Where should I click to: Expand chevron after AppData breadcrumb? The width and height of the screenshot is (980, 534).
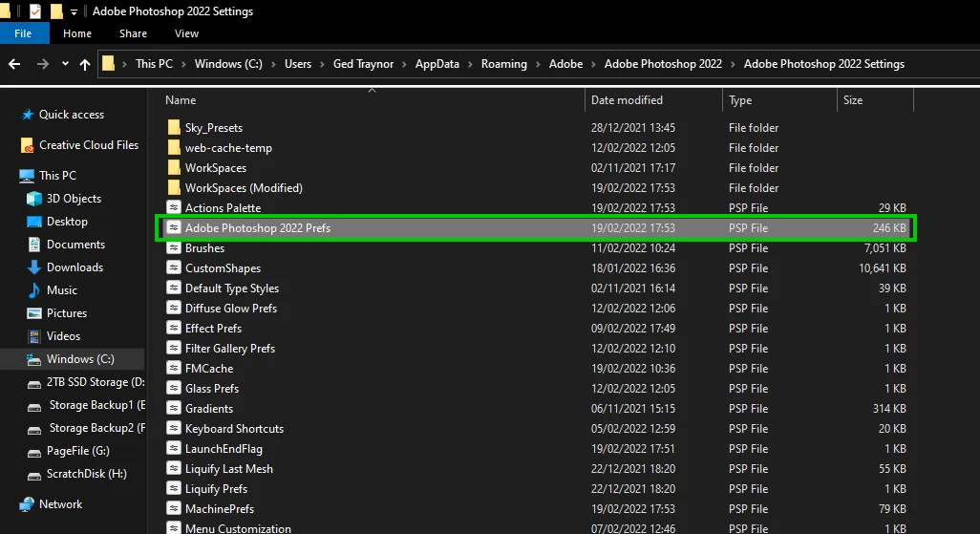[470, 64]
